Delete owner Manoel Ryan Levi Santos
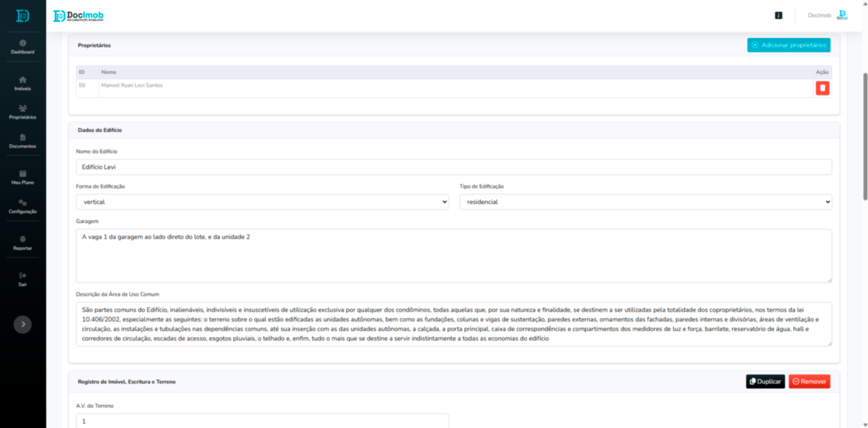The width and height of the screenshot is (868, 428). pos(822,88)
